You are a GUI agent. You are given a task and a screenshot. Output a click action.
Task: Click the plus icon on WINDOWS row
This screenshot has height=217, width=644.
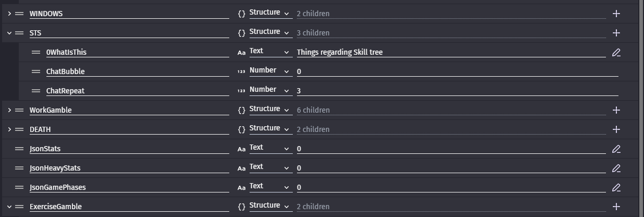click(x=616, y=14)
